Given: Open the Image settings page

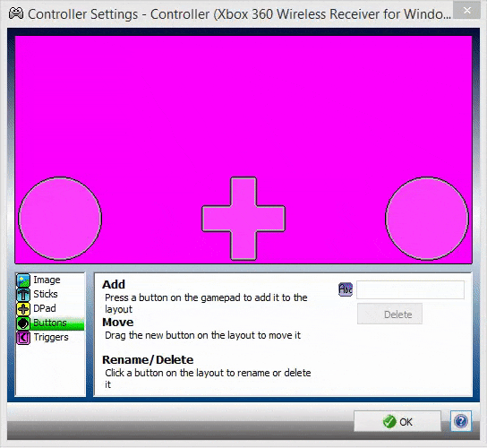Looking at the screenshot, I should pyautogui.click(x=50, y=280).
